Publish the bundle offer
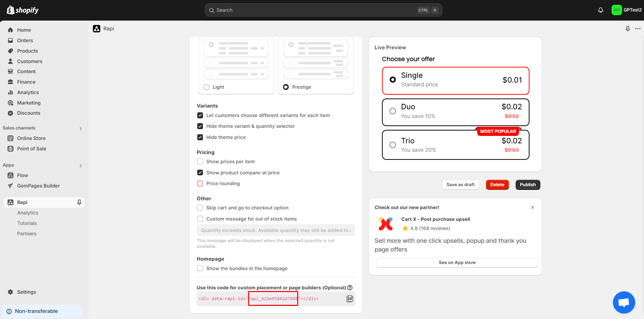This screenshot has height=319, width=644. (x=527, y=185)
